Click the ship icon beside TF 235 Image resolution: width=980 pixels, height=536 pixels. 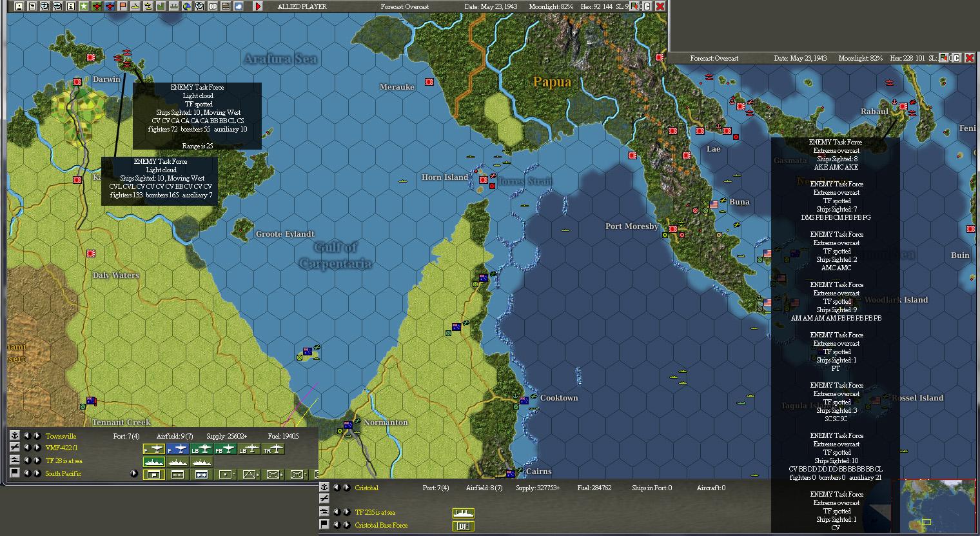(324, 511)
